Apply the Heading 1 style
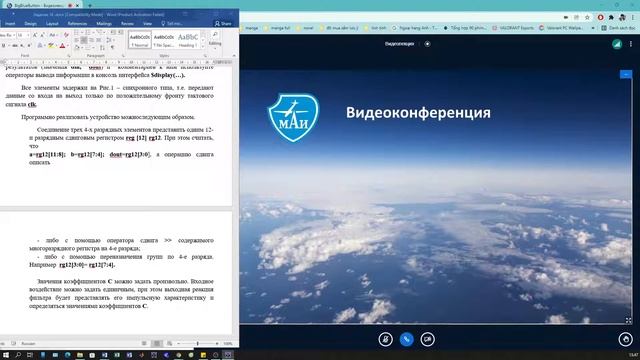 tap(188, 40)
